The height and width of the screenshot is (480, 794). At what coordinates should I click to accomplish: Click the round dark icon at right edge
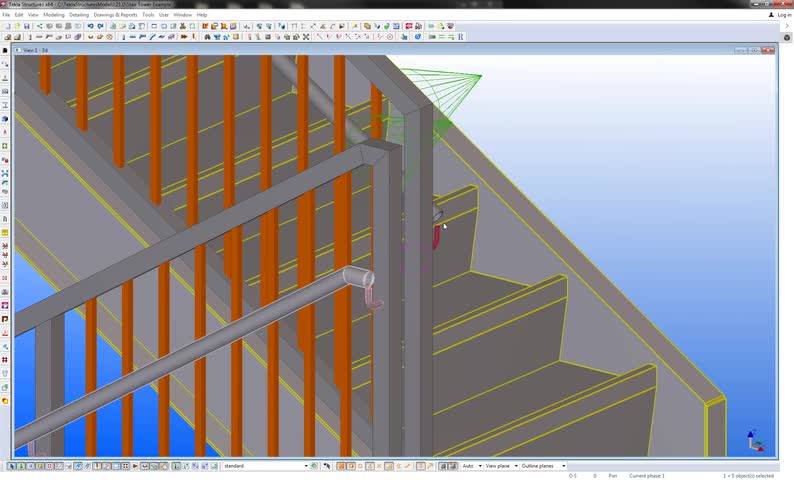coord(787,37)
